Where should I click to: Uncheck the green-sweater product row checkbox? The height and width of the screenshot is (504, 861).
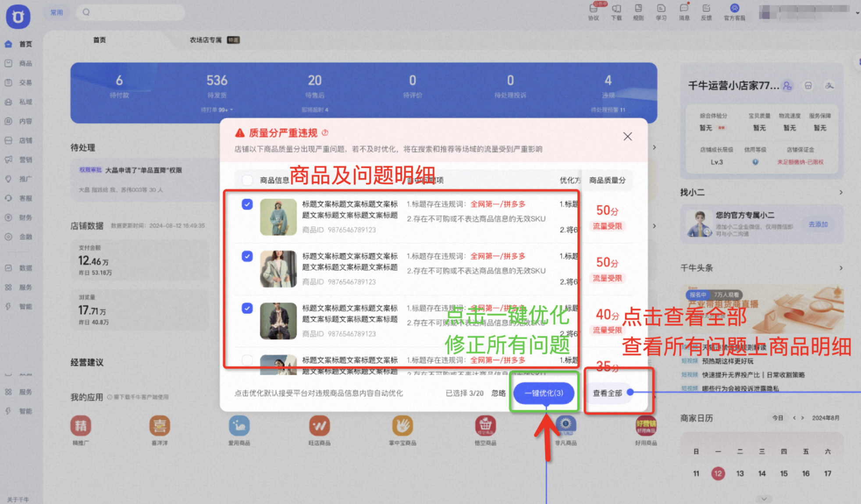click(x=247, y=204)
